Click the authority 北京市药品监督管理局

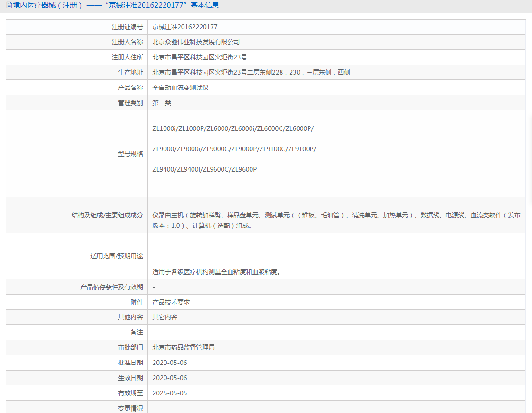coord(184,348)
